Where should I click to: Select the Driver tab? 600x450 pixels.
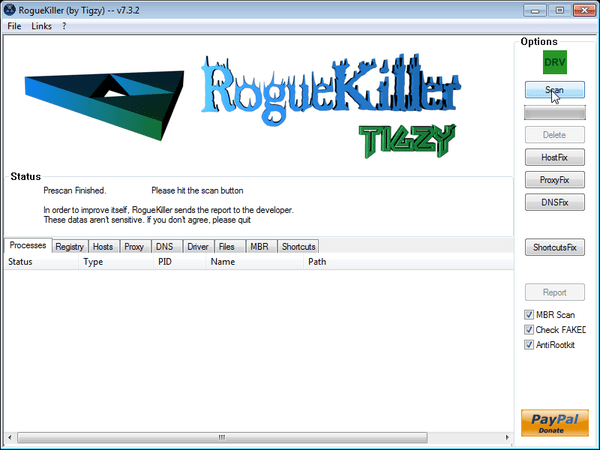(198, 247)
